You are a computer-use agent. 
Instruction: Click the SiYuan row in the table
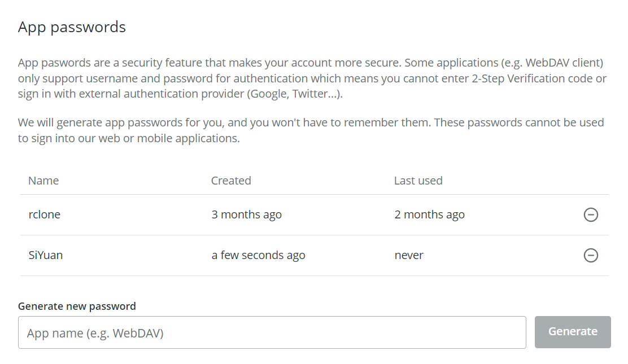coord(45,255)
